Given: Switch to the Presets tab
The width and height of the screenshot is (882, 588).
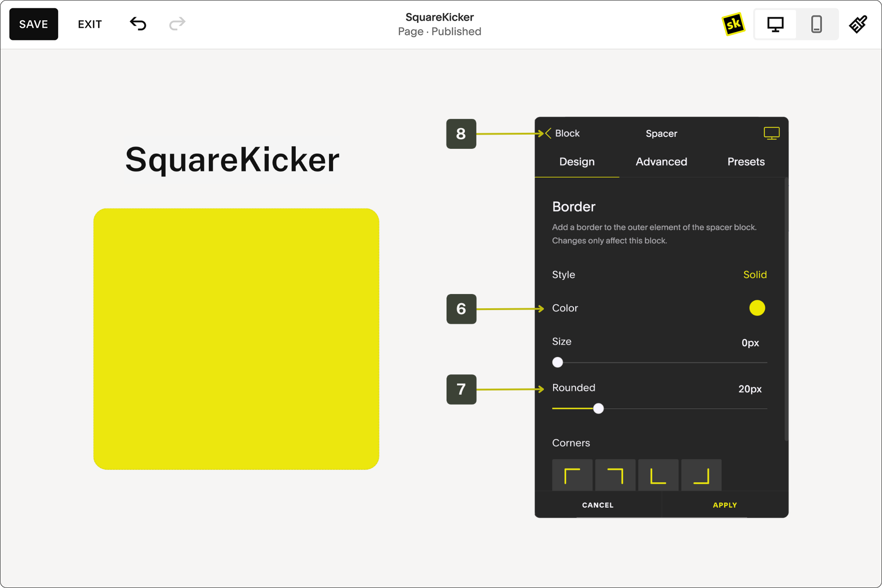Looking at the screenshot, I should [746, 162].
